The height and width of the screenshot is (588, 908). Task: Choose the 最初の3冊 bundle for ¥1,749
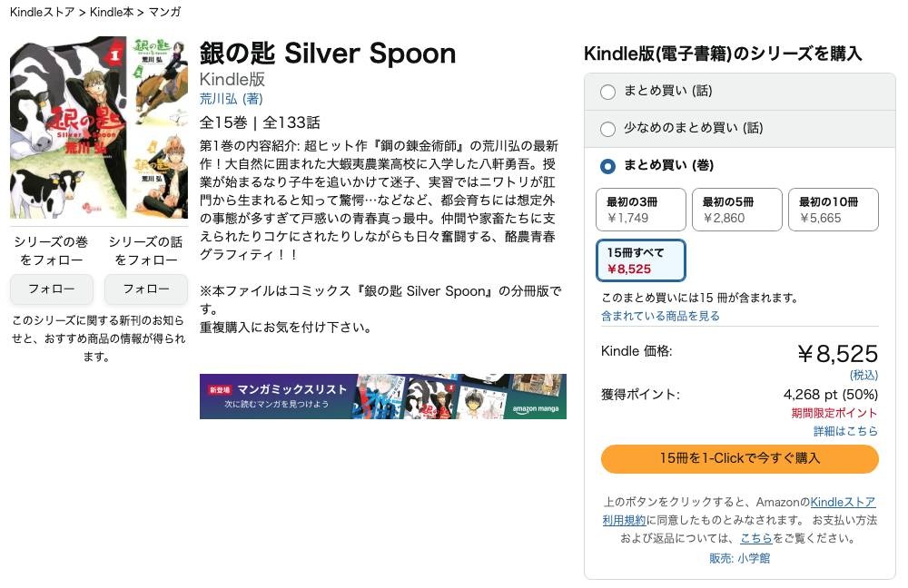pyautogui.click(x=640, y=210)
